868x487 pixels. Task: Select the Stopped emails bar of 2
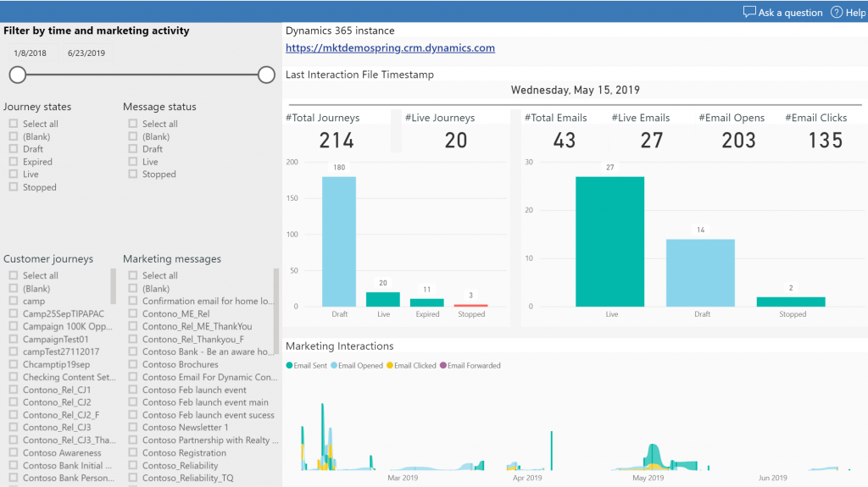(x=791, y=302)
